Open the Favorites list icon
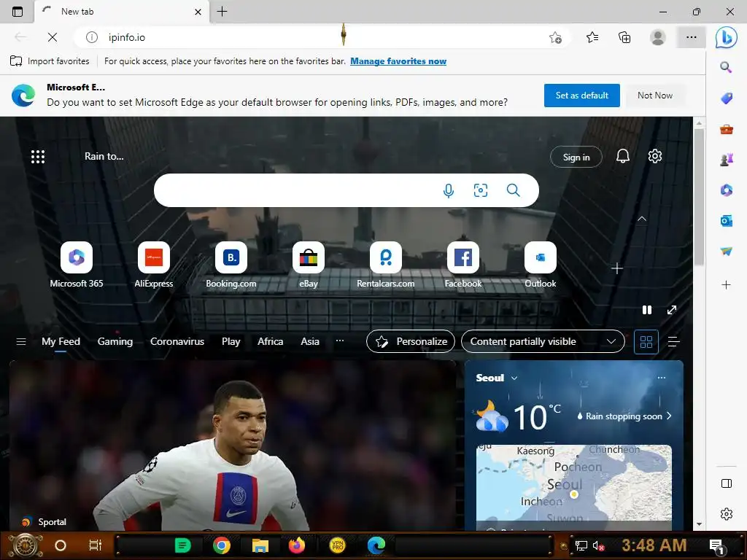 592,37
